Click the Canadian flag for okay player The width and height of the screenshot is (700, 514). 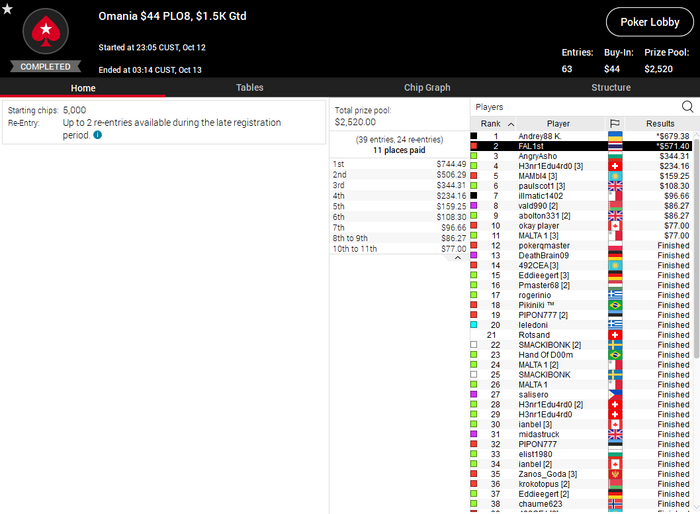(x=615, y=226)
